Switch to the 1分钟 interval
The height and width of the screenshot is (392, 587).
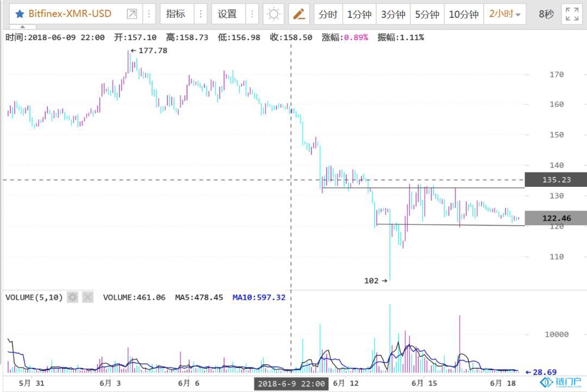(x=359, y=14)
